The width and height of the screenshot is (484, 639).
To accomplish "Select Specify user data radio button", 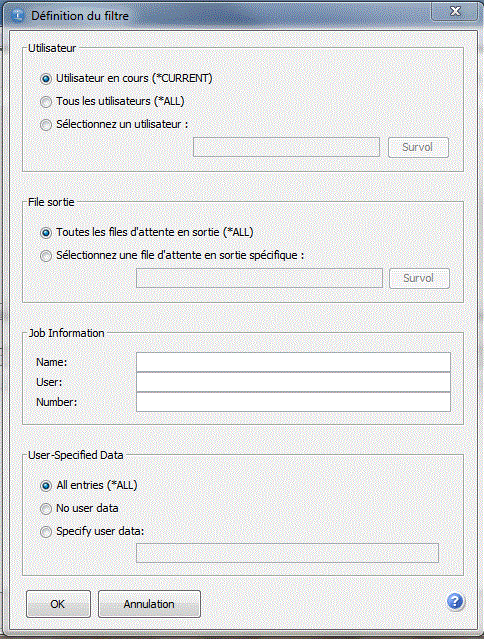I will [46, 532].
